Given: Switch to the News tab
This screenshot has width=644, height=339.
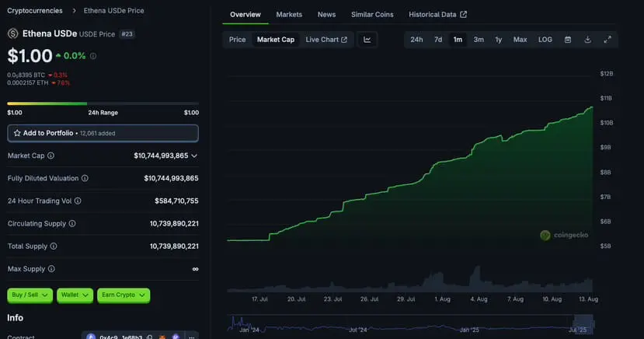Looking at the screenshot, I should coord(326,14).
